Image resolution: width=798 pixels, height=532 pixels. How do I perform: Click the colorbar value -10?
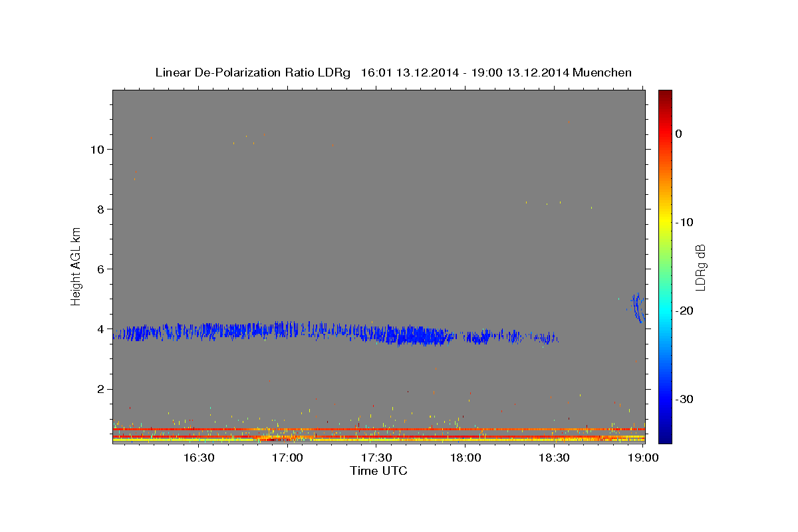[x=685, y=222]
